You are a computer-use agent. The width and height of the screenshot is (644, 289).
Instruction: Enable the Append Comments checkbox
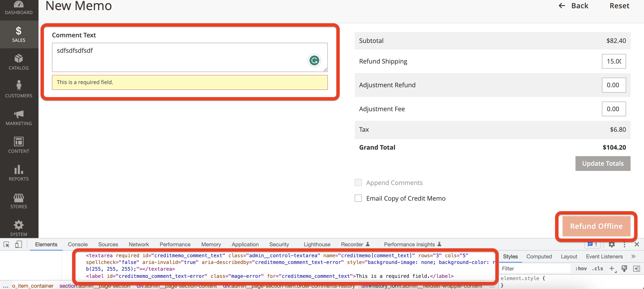[358, 182]
